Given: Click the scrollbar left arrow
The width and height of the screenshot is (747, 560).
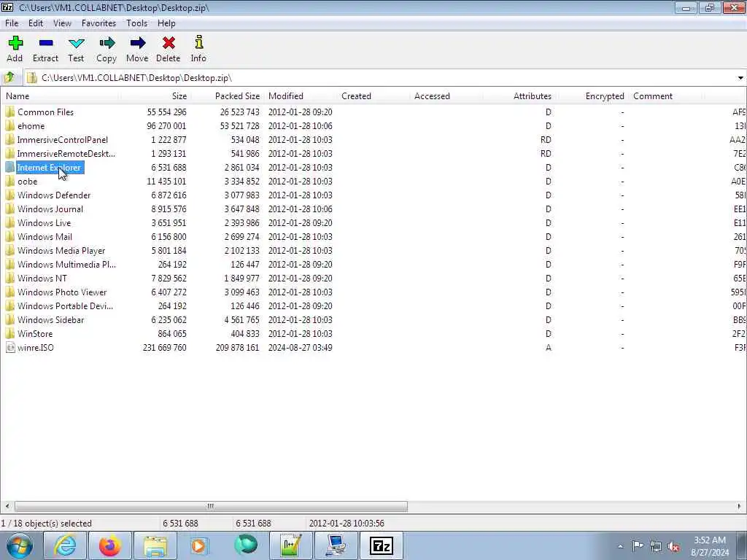Looking at the screenshot, I should click(x=7, y=506).
